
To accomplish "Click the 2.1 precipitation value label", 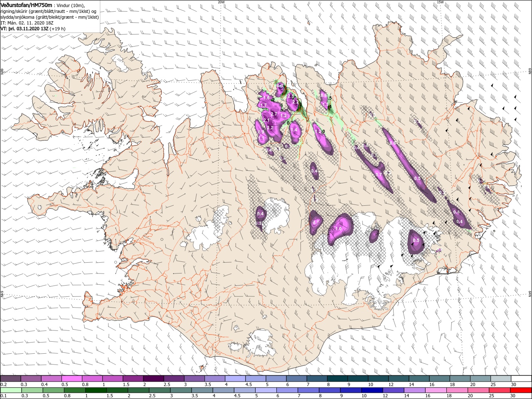I will (266, 120).
